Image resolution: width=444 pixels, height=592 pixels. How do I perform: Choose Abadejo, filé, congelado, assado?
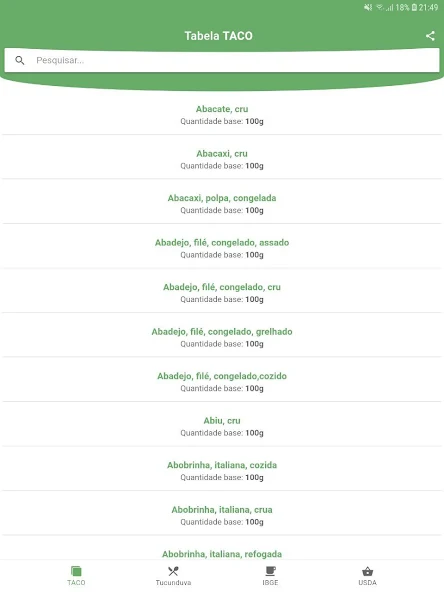(x=222, y=248)
